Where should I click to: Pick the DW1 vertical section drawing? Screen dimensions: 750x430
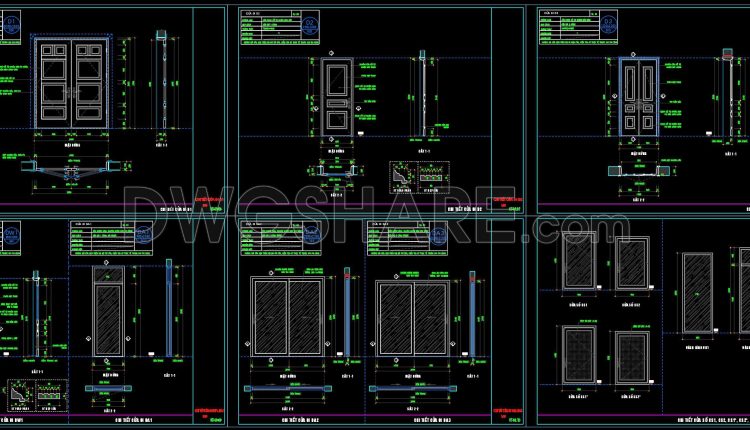[x=36, y=313]
